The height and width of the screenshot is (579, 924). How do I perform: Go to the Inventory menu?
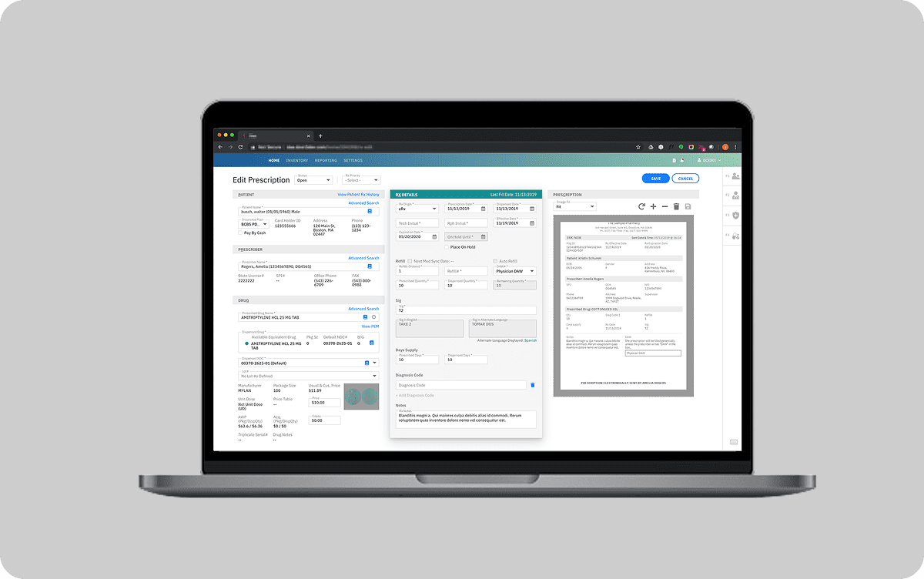296,161
